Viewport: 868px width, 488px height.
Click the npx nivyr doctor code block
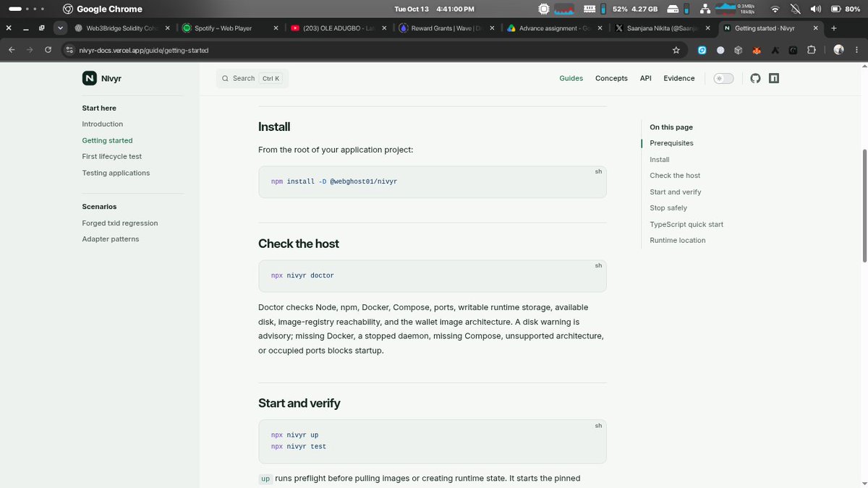(x=433, y=275)
